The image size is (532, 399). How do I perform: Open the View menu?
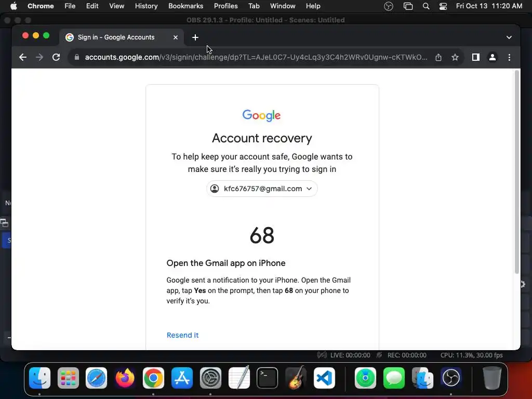[x=116, y=6]
